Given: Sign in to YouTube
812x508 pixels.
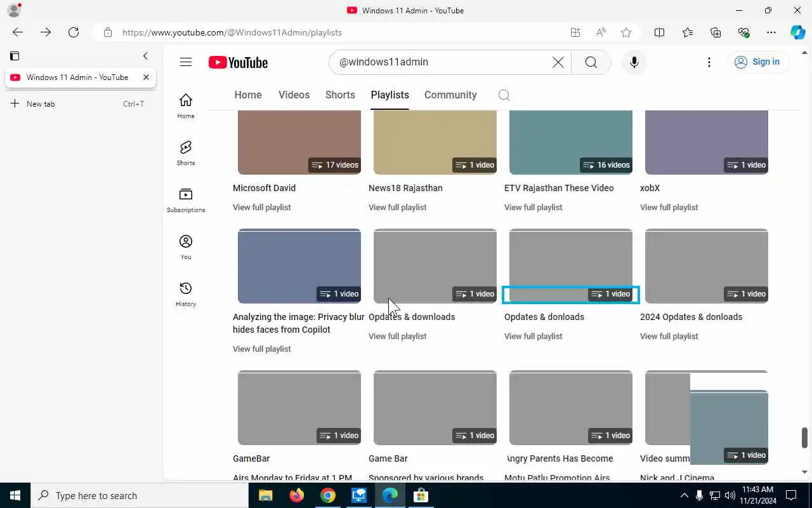Looking at the screenshot, I should (x=757, y=62).
